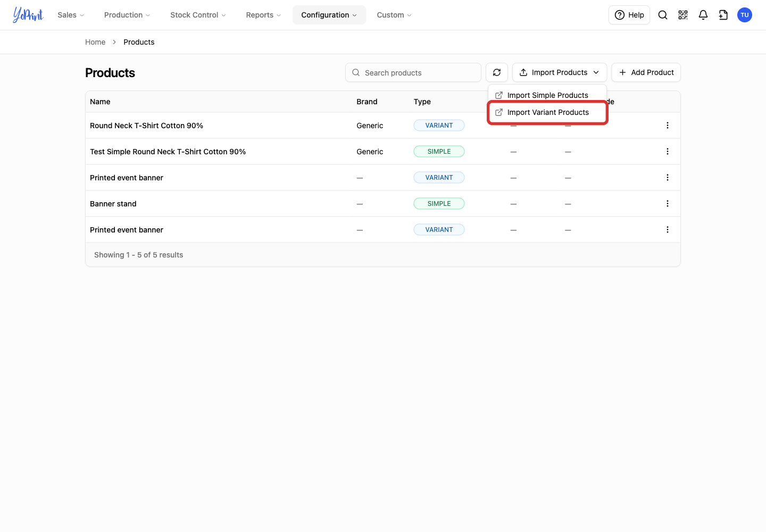766x532 pixels.
Task: Click the new document icon beside the bell
Action: [x=723, y=15]
